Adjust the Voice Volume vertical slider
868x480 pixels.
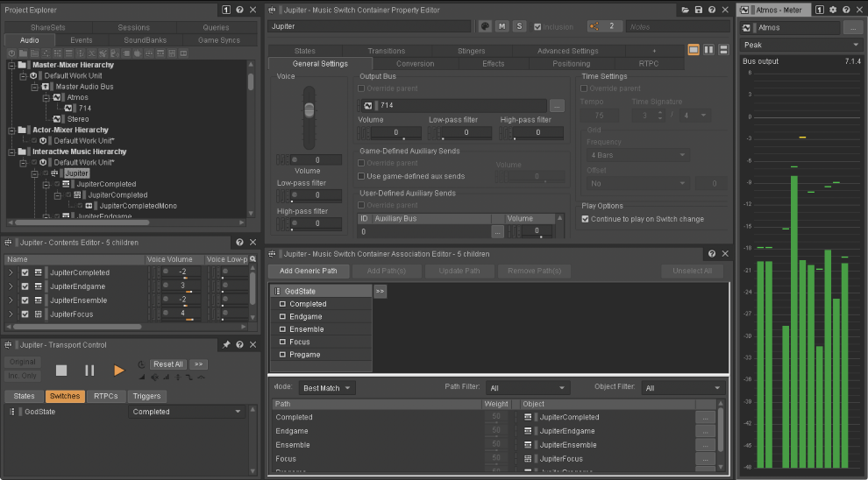click(x=309, y=110)
